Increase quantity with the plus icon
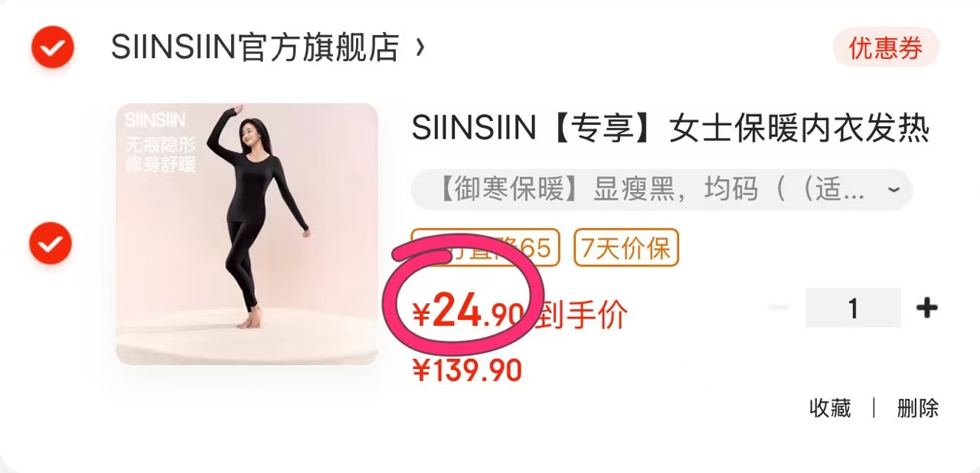Image resolution: width=980 pixels, height=473 pixels. [926, 308]
